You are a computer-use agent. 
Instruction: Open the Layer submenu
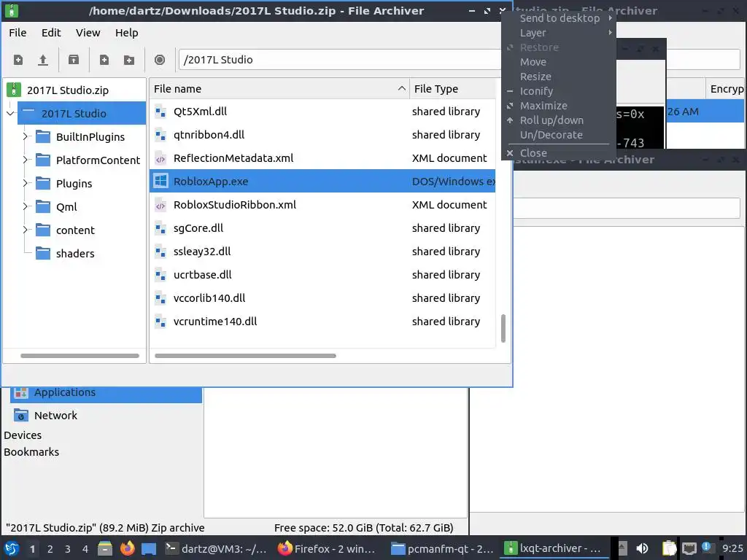coord(560,33)
